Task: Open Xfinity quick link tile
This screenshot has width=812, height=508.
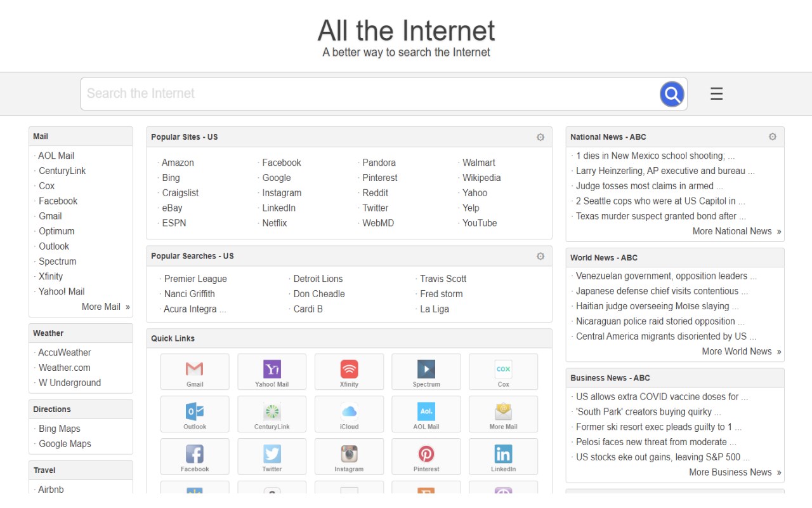Action: tap(349, 371)
